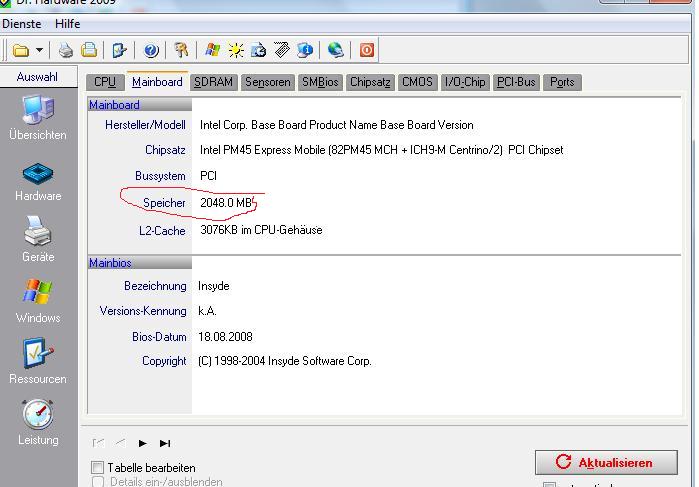Screen dimensions: 699x487
Task: Click the document with clock icon
Action: coord(259,50)
